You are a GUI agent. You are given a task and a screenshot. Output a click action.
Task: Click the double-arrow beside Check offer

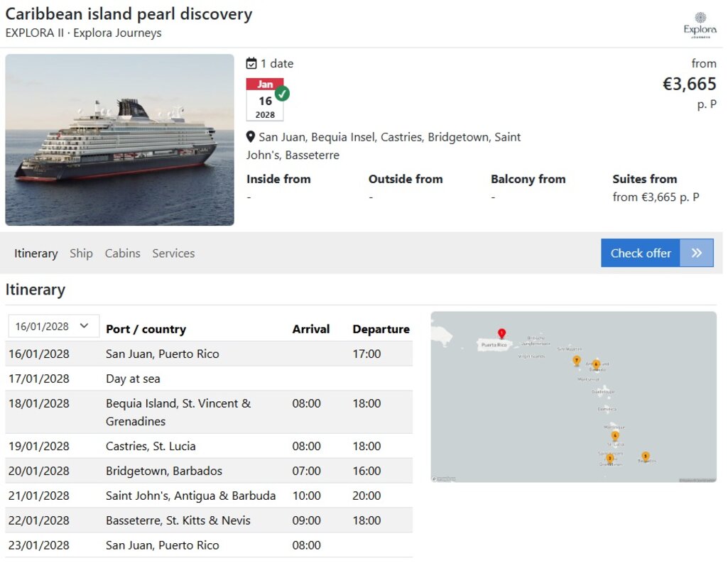[697, 253]
